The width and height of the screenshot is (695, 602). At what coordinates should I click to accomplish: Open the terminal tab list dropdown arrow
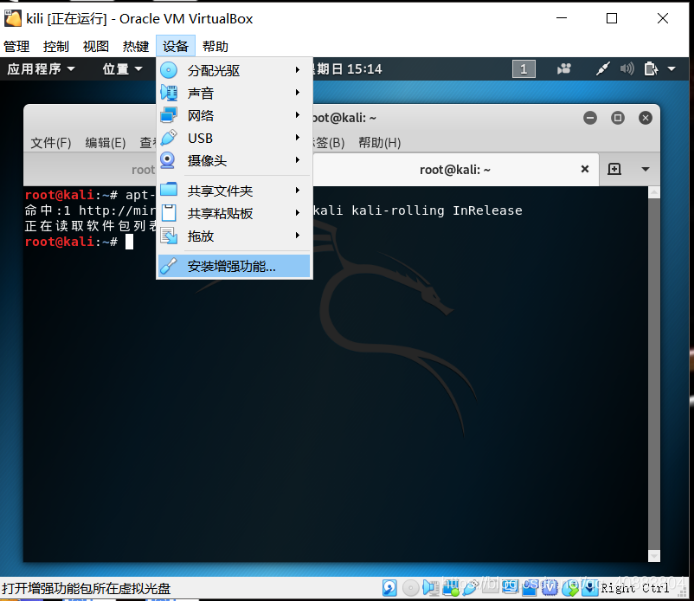click(645, 169)
